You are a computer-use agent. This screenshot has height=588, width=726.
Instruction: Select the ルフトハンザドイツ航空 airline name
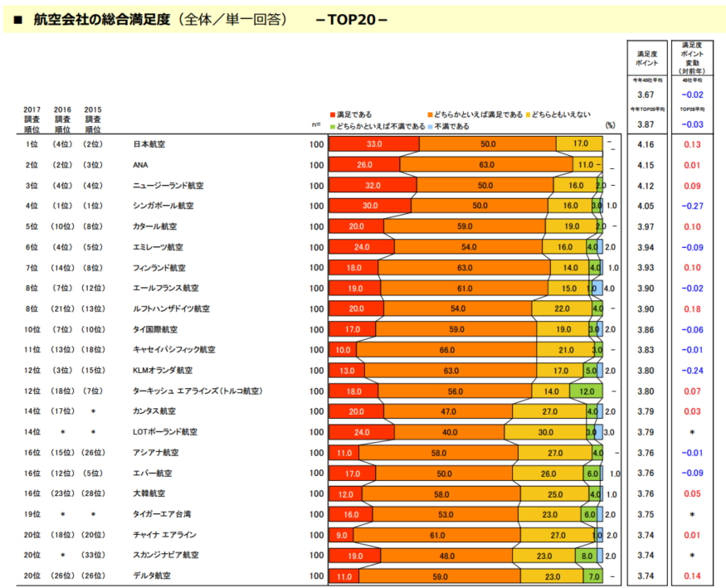[171, 309]
